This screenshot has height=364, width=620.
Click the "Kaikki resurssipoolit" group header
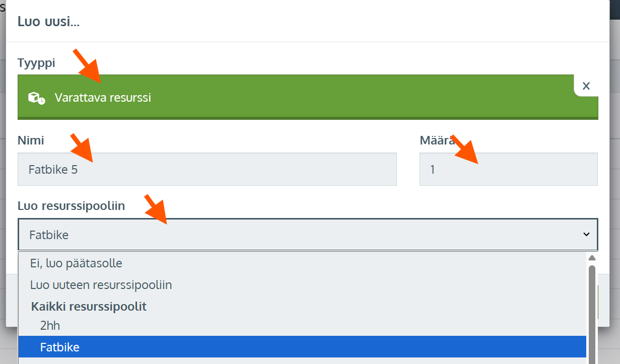(x=89, y=306)
